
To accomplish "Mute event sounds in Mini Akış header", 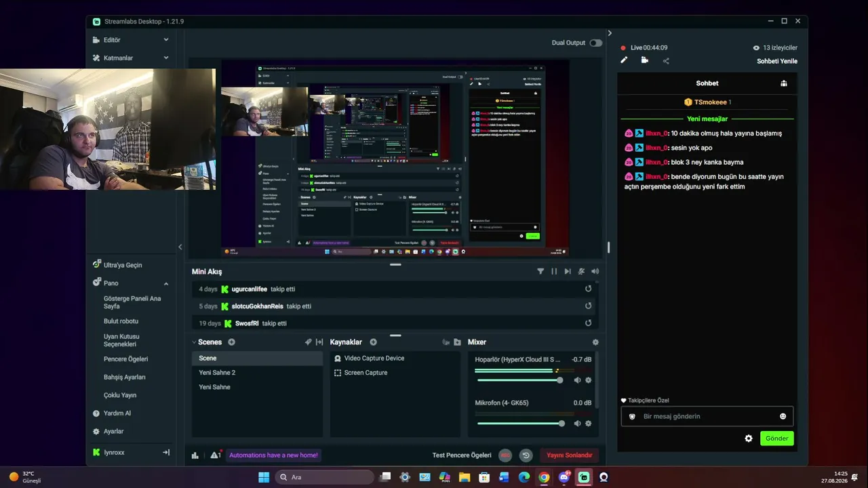I will click(595, 271).
